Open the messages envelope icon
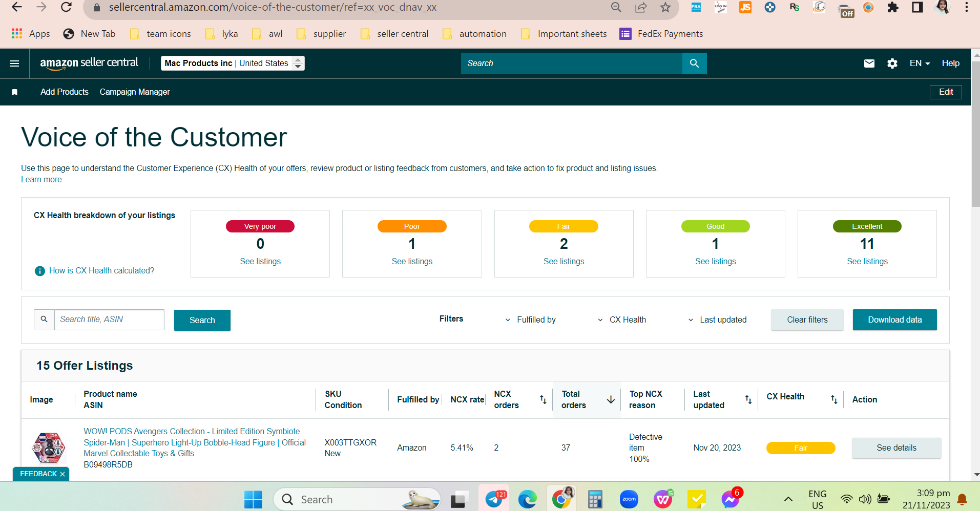 869,63
